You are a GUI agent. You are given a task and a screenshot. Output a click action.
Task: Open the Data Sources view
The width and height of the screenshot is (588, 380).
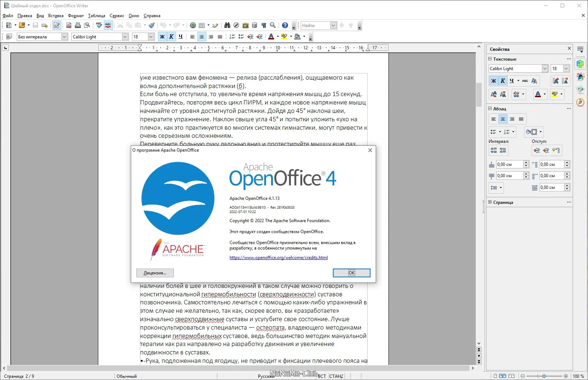pyautogui.click(x=255, y=25)
